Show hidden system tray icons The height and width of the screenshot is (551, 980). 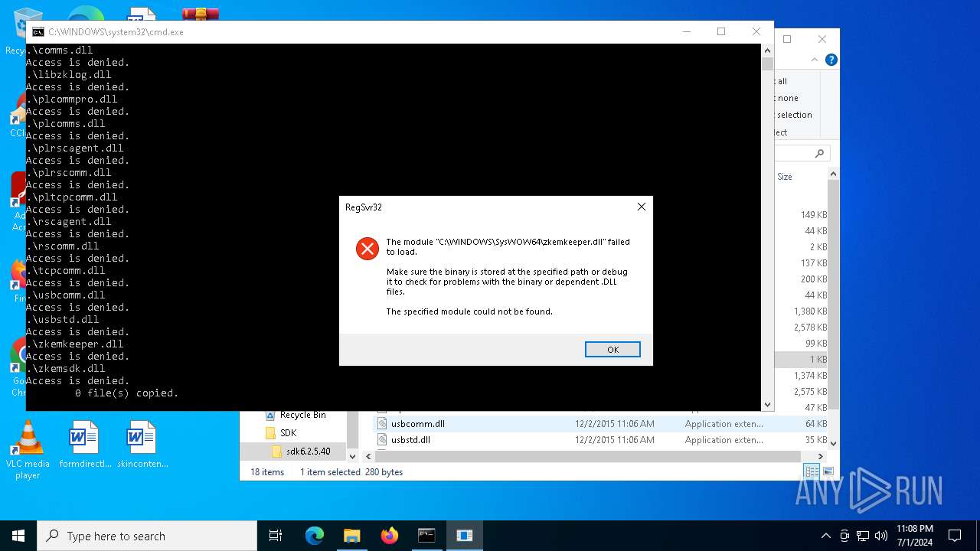[825, 536]
